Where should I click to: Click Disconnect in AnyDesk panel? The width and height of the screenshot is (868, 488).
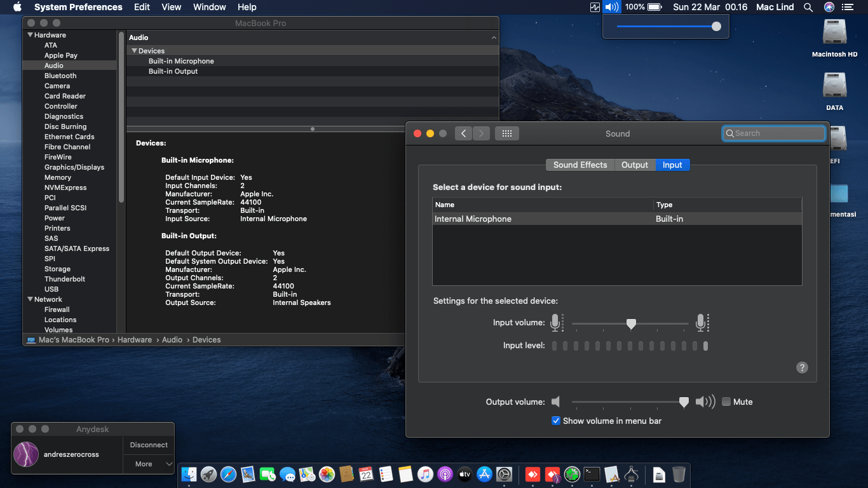point(149,445)
